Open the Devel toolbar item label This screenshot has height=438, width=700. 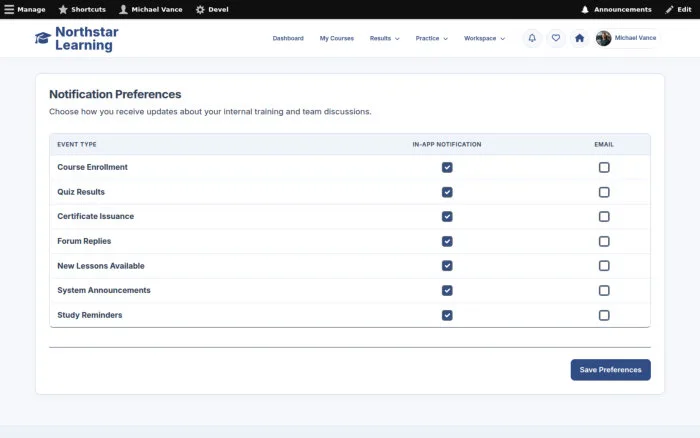218,9
